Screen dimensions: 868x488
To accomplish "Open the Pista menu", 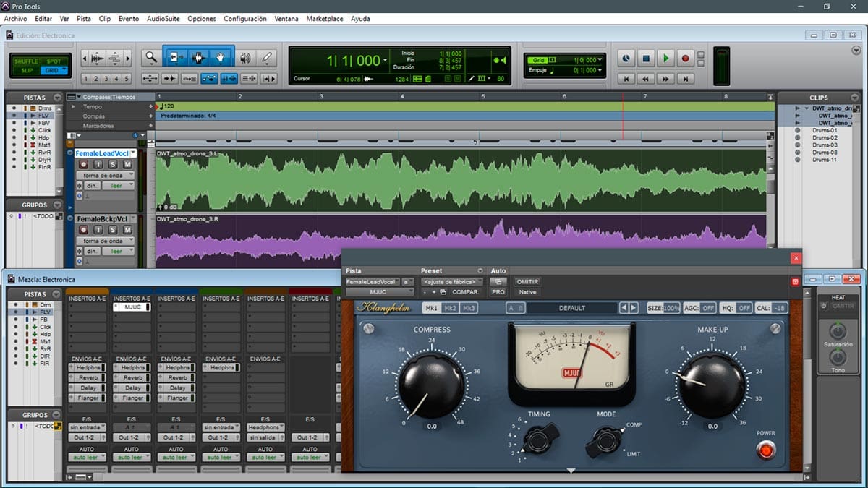I will click(x=84, y=19).
